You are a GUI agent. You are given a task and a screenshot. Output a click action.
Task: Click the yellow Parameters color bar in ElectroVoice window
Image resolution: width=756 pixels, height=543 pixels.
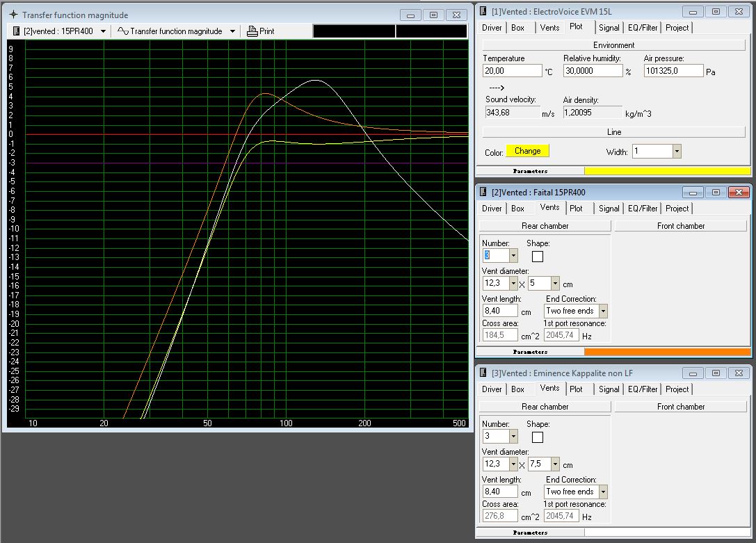coord(667,171)
